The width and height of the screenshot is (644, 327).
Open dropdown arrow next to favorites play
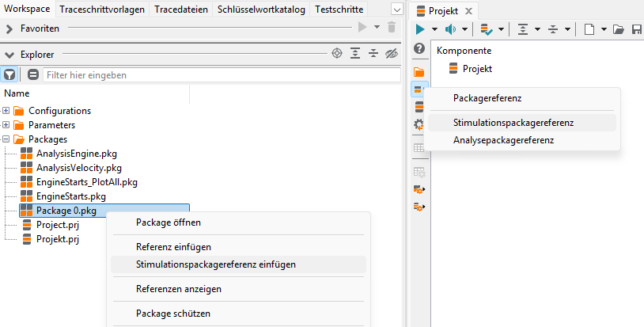pos(377,28)
